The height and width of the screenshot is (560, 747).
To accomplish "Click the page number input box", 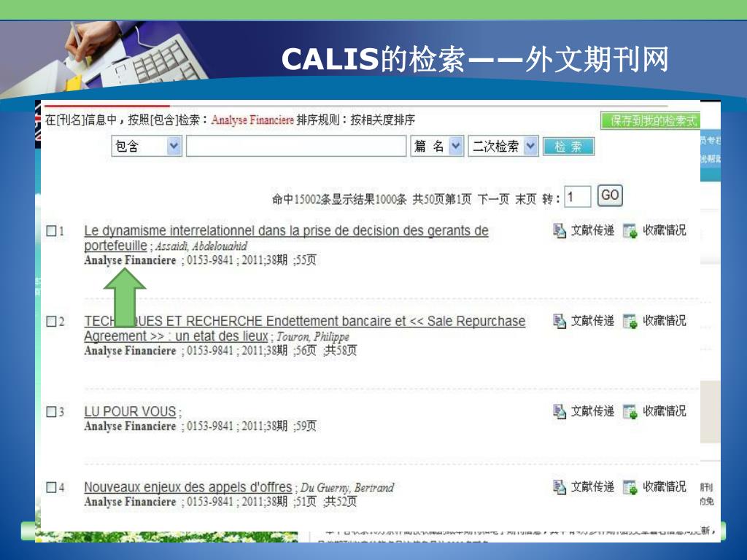I will pos(578,196).
